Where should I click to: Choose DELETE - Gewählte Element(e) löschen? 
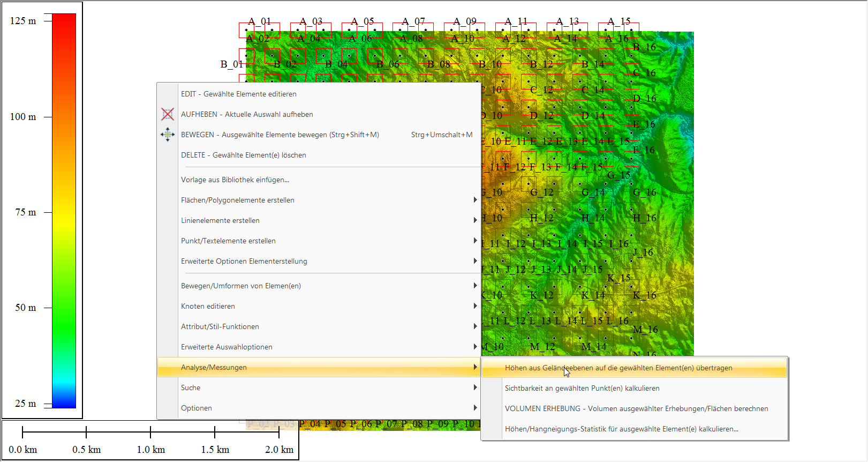point(319,155)
